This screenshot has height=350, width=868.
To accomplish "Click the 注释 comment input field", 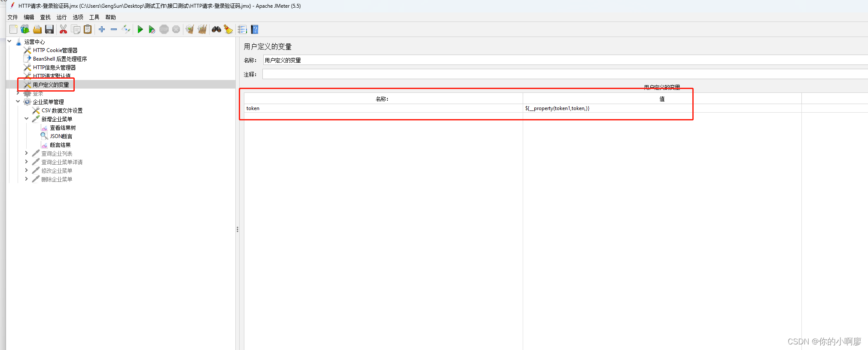I will pos(565,74).
